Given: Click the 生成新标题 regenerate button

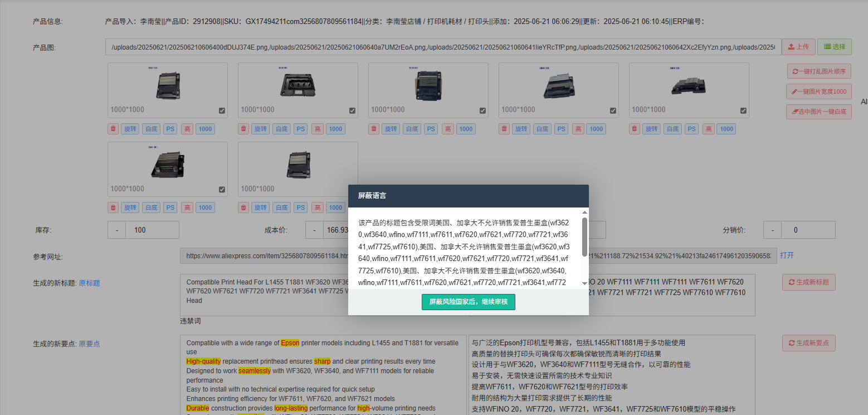Looking at the screenshot, I should [808, 282].
